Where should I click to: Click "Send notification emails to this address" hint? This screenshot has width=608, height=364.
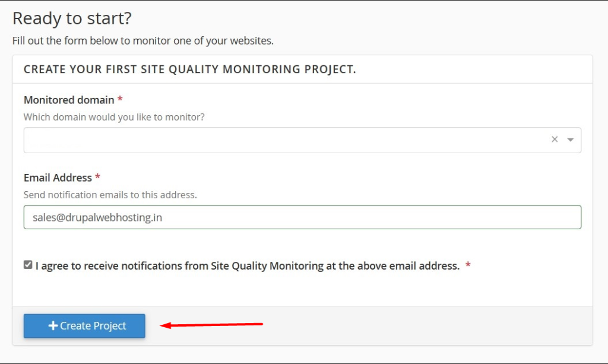click(x=110, y=195)
